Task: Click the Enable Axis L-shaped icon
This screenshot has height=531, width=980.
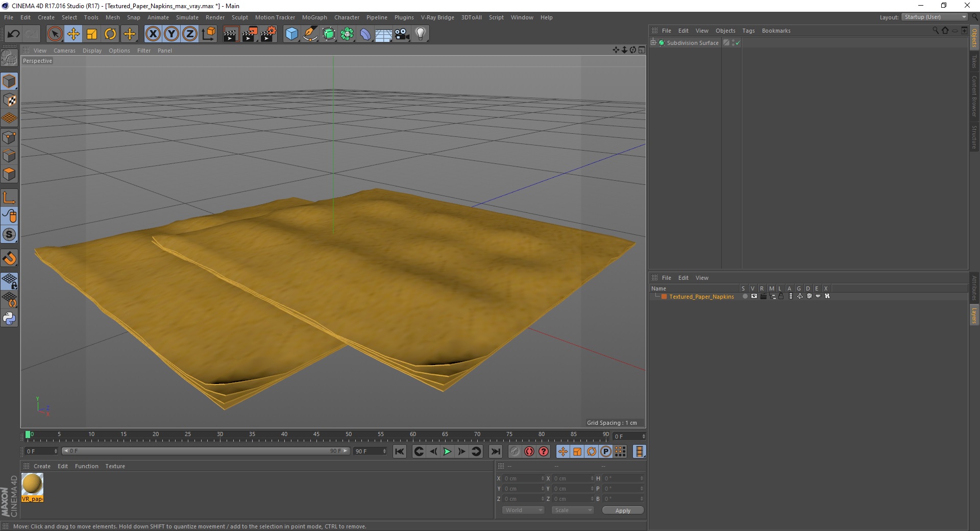Action: pyautogui.click(x=9, y=198)
